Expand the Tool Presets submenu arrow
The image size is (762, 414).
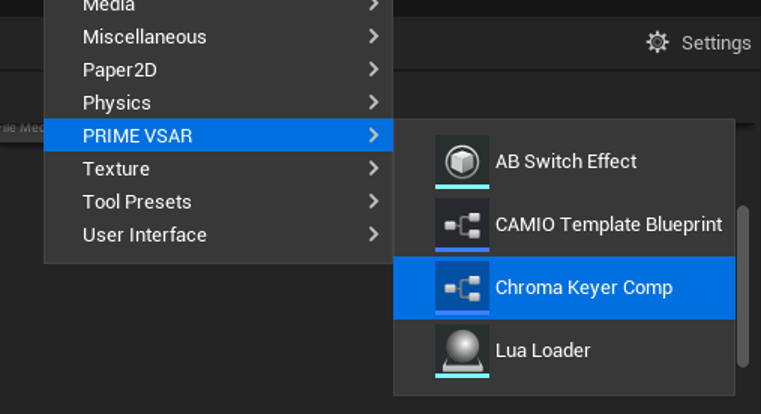coord(373,201)
